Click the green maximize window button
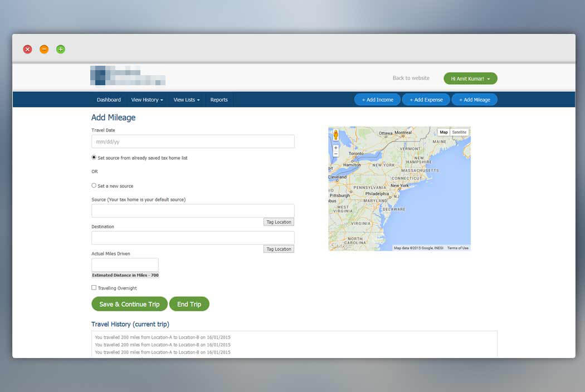Screen dimensions: 585x392 60,49
